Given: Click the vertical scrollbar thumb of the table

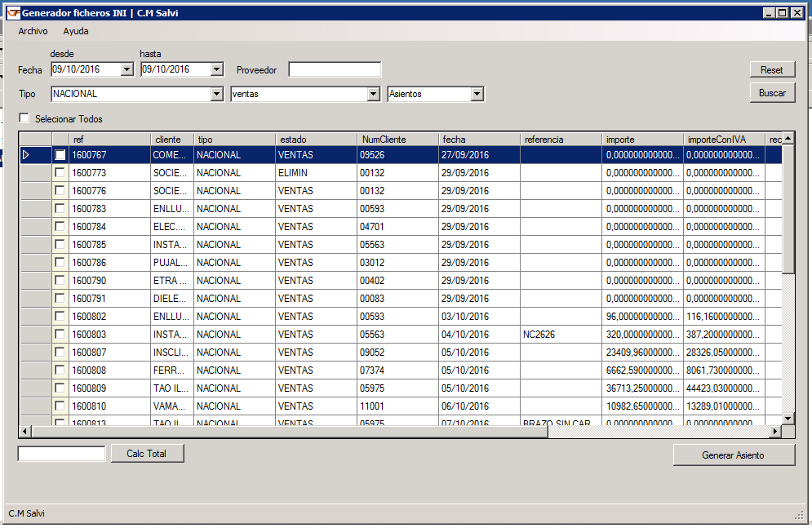Looking at the screenshot, I should (788, 212).
